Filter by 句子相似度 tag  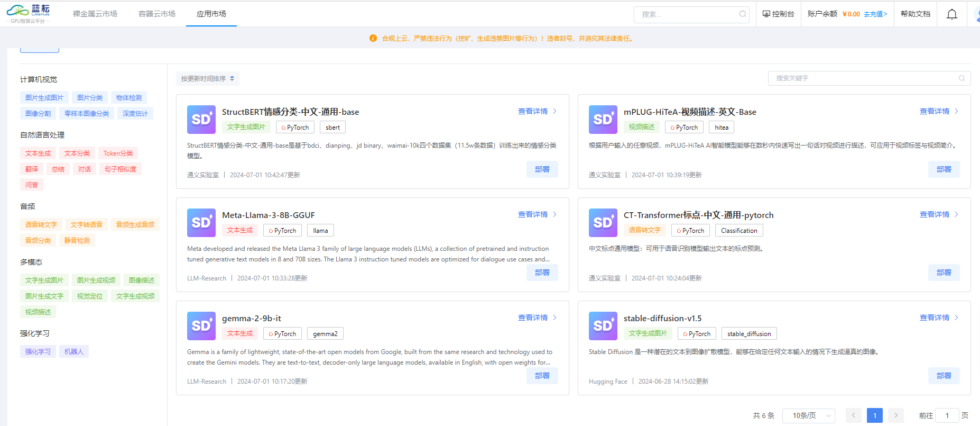pyautogui.click(x=121, y=169)
